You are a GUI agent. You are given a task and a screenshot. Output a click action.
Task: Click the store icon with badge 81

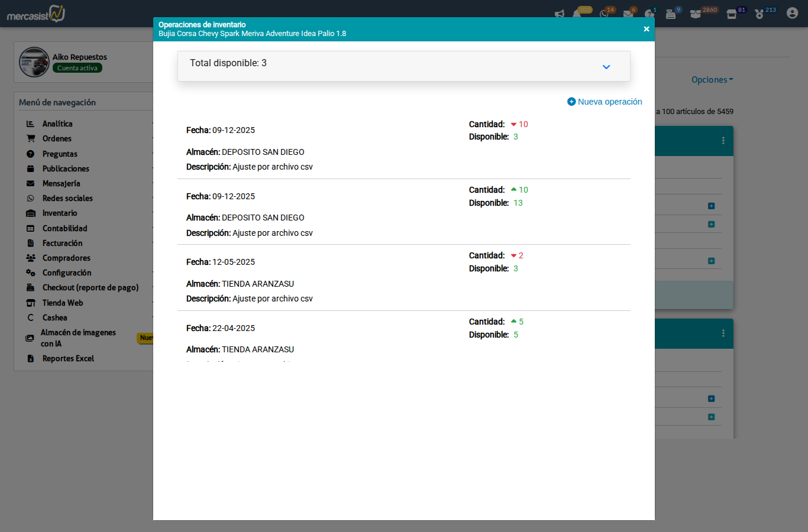tap(732, 14)
